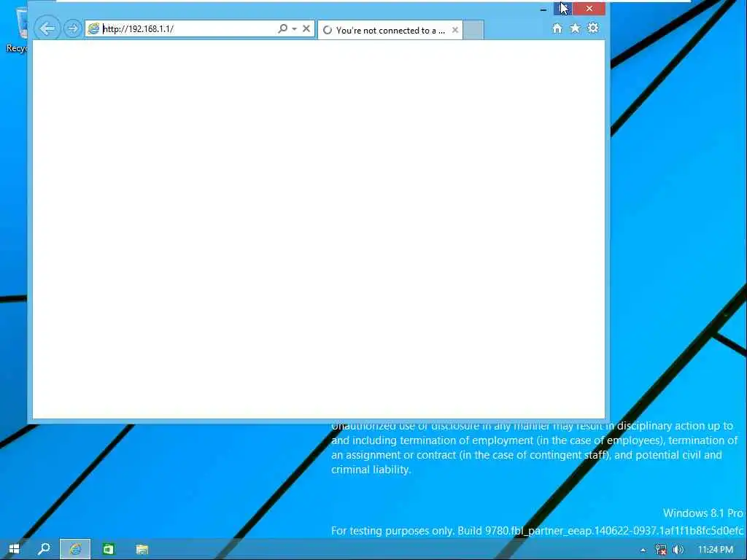Click the Internet Explorer taskbar icon
This screenshot has width=747, height=560.
click(x=75, y=549)
